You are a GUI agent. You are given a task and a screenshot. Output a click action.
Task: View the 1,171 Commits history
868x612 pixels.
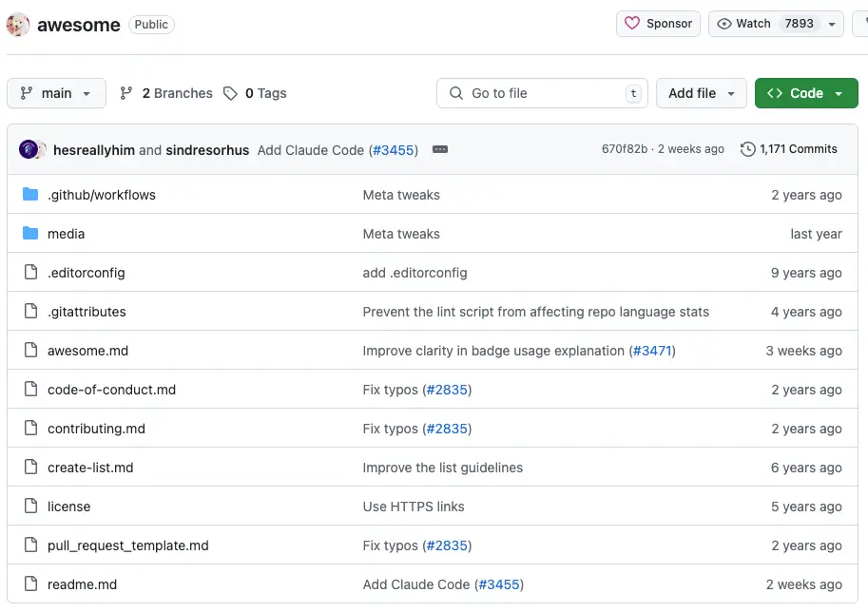[x=799, y=149]
